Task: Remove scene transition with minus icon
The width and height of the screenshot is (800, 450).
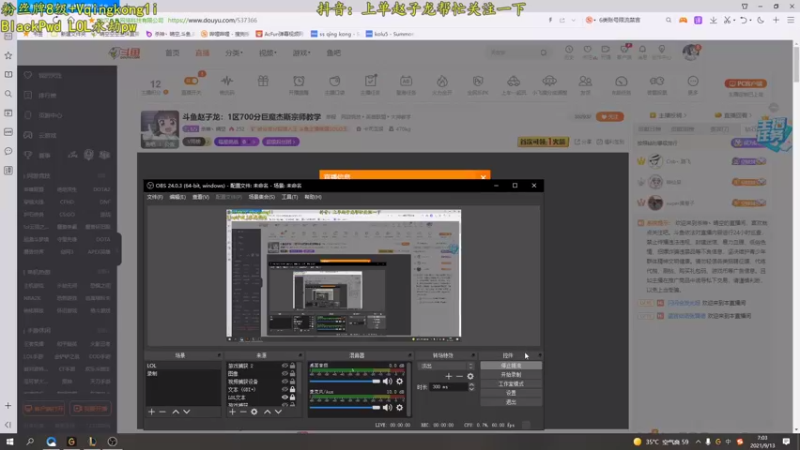Action: 459,376
